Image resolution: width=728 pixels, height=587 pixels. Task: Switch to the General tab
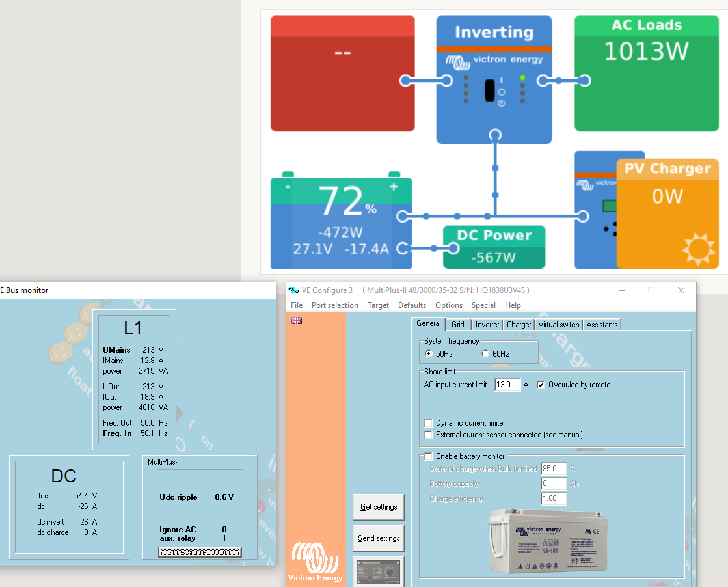tap(429, 323)
